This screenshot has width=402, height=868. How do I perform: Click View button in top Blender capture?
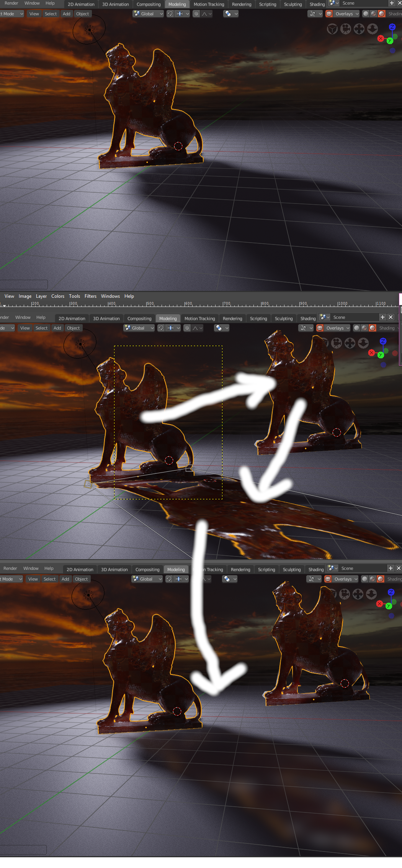pyautogui.click(x=34, y=14)
